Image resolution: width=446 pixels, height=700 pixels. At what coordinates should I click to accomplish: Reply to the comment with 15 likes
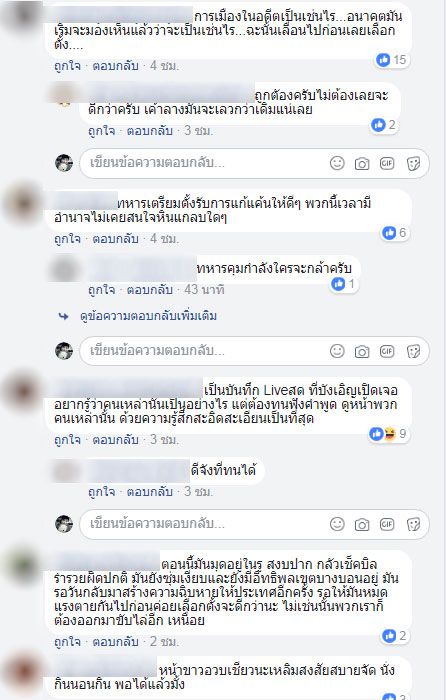115,66
